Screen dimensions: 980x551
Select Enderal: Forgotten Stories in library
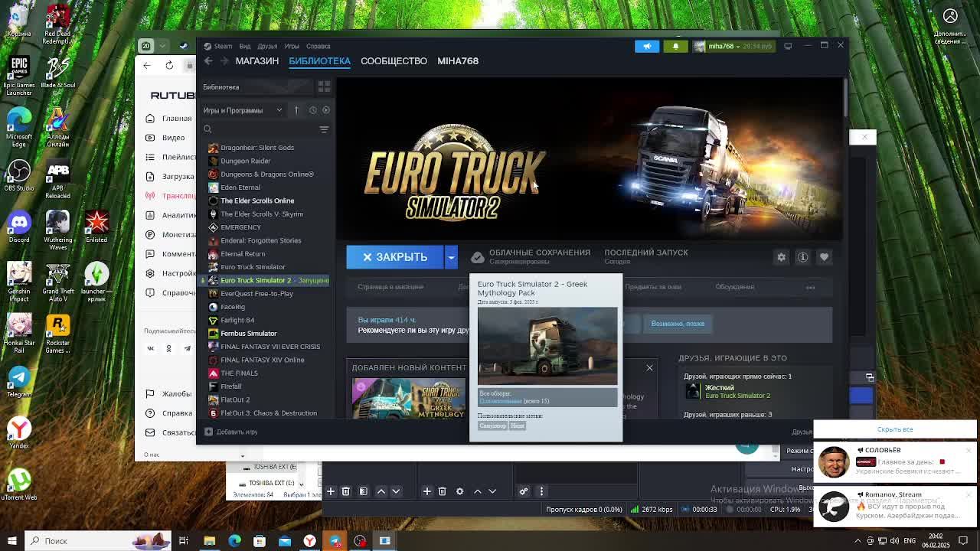coord(260,240)
